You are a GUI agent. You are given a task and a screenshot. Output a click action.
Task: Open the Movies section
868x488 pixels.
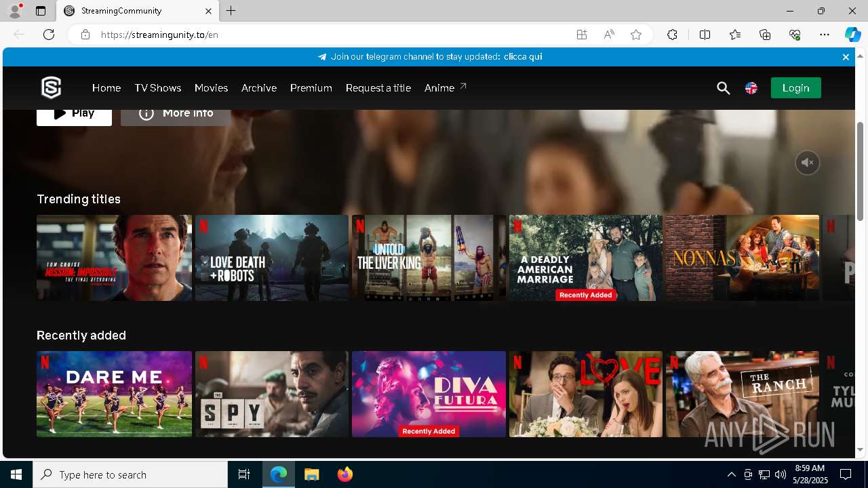(211, 88)
